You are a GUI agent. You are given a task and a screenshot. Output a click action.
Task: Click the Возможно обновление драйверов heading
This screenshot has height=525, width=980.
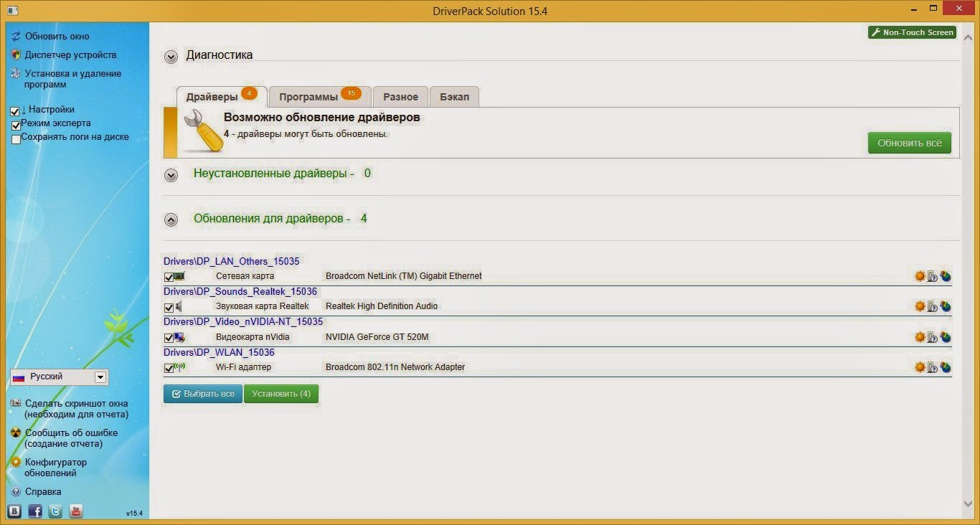[x=322, y=118]
